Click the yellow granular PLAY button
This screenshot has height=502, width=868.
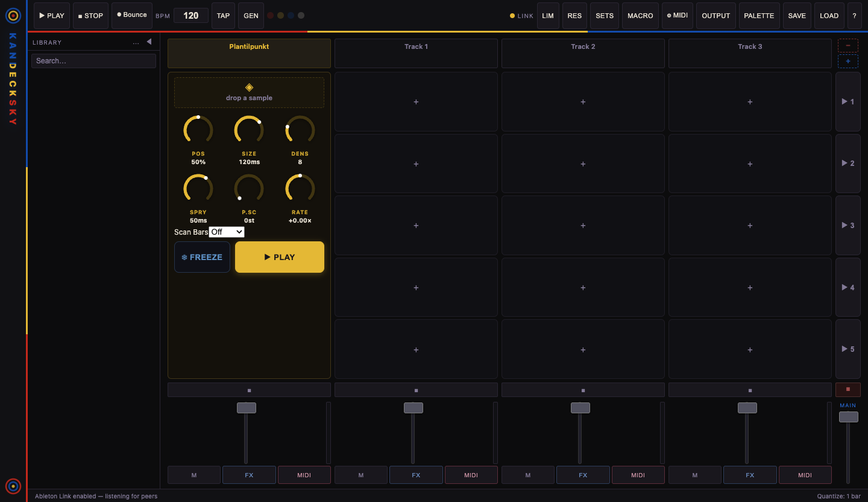[x=280, y=257]
